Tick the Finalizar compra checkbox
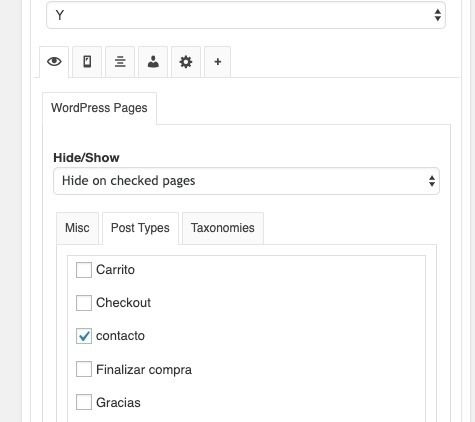Screen dimensions: 475x422 tap(84, 369)
